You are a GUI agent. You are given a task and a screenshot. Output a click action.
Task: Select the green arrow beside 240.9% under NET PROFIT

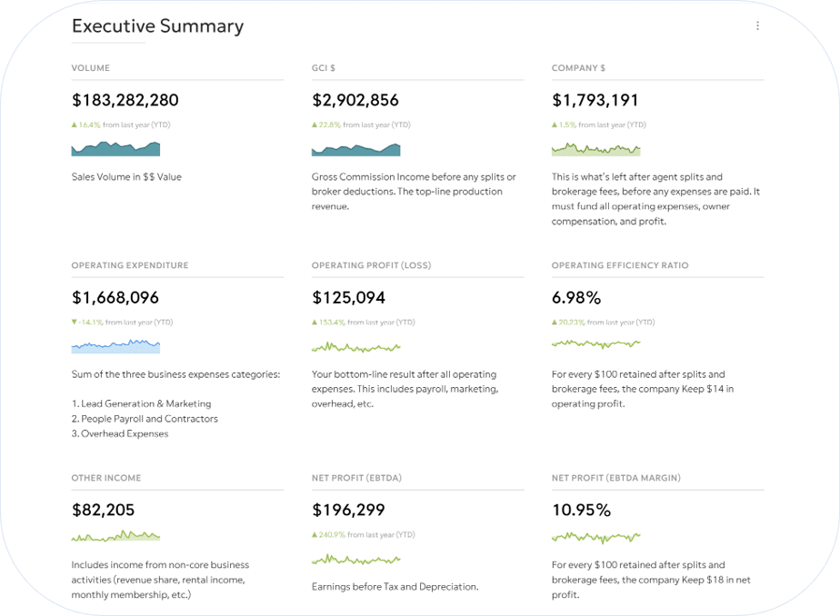[315, 535]
